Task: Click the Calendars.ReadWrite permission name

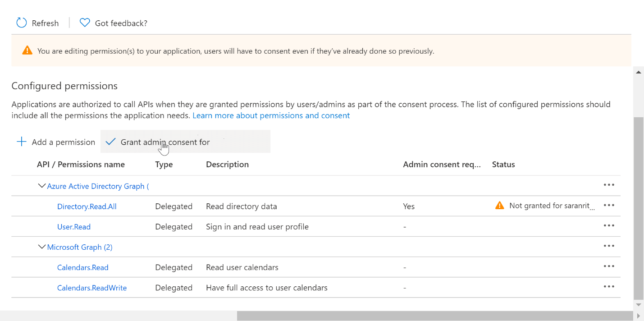Action: (92, 288)
